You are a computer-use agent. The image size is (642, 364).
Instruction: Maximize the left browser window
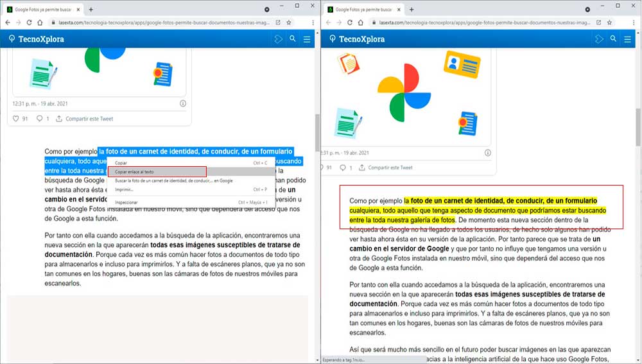pos(297,6)
